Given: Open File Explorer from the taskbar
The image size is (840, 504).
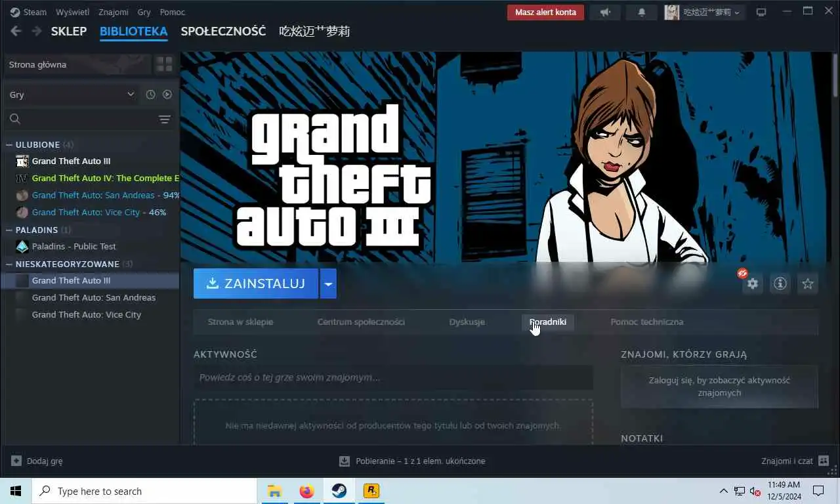Looking at the screenshot, I should click(274, 491).
